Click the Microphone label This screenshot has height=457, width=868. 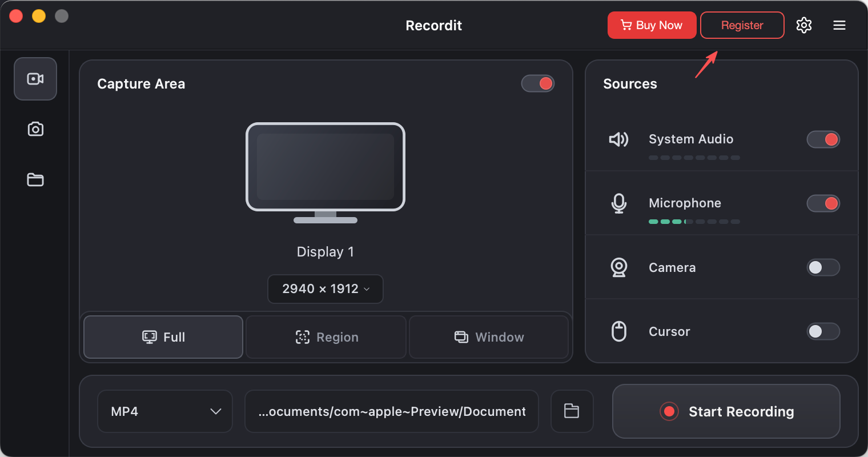[x=685, y=203]
